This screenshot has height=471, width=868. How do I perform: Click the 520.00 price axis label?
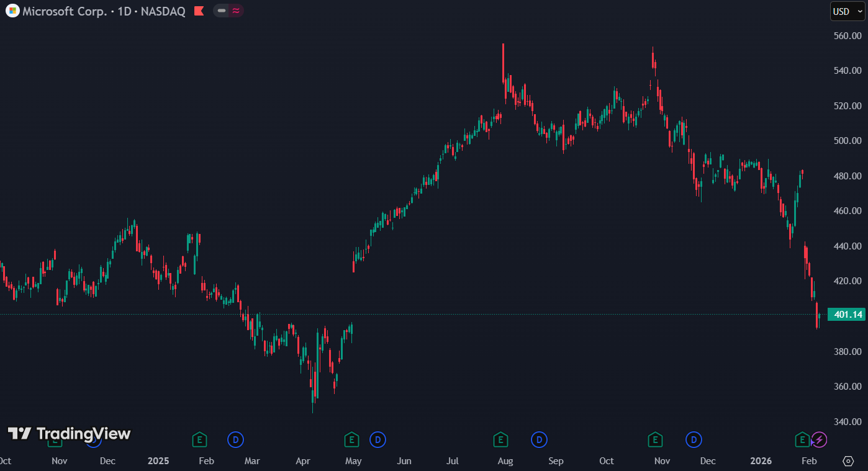click(x=848, y=106)
